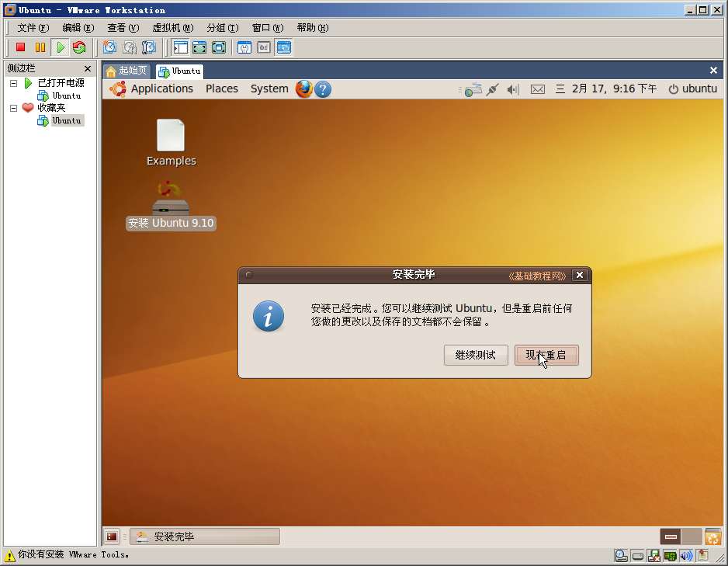Viewport: 728px width, 566px height.
Task: Open the 编辑(E) menu
Action: 78,28
